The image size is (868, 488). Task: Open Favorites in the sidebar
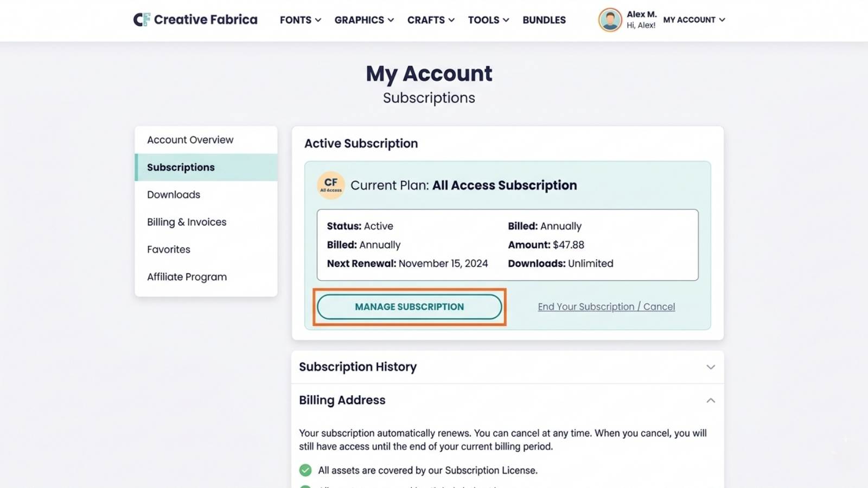206,249
